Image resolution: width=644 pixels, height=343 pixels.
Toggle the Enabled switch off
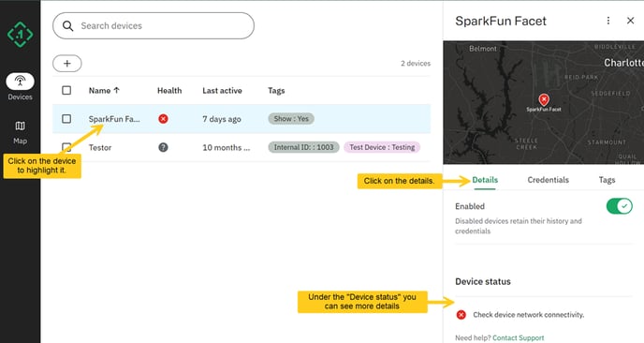coord(620,206)
